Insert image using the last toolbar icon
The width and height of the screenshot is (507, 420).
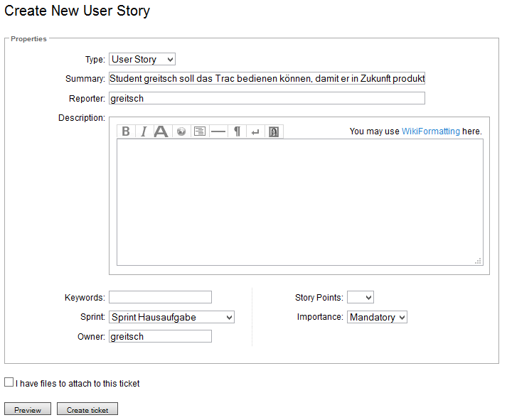pos(274,131)
